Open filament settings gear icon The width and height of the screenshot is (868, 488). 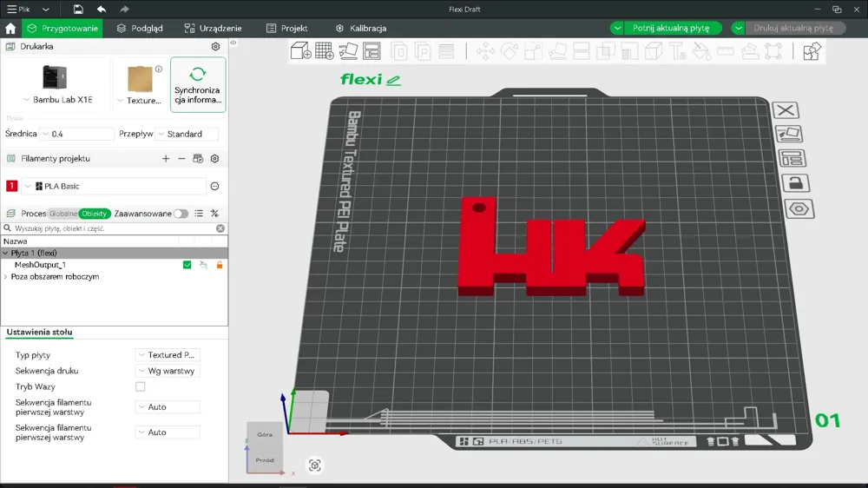(214, 158)
